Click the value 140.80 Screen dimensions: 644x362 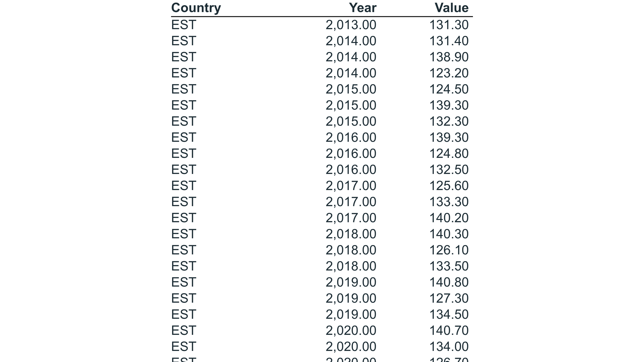[x=449, y=282]
